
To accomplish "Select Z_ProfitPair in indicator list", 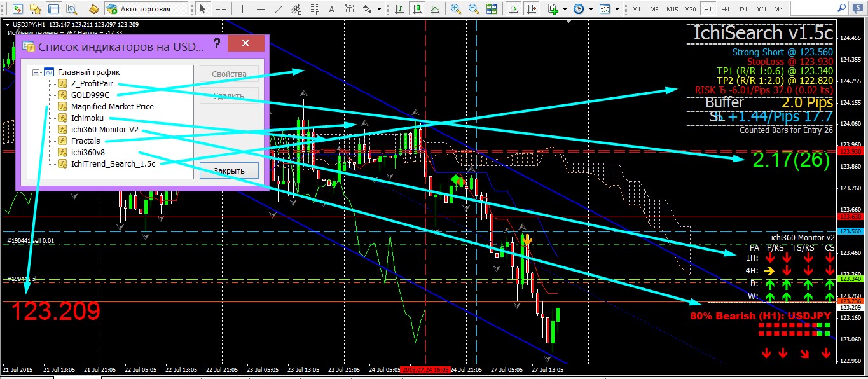I will tap(91, 83).
